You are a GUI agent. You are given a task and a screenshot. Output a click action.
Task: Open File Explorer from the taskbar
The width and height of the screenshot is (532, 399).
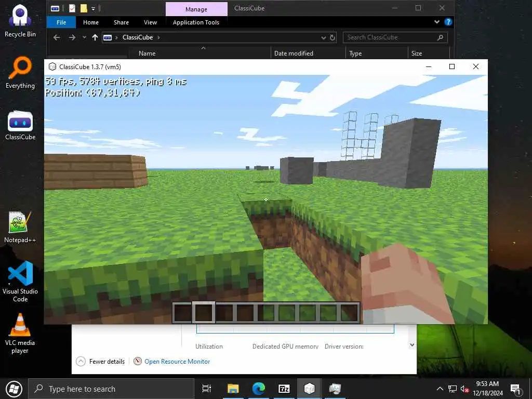pos(233,389)
